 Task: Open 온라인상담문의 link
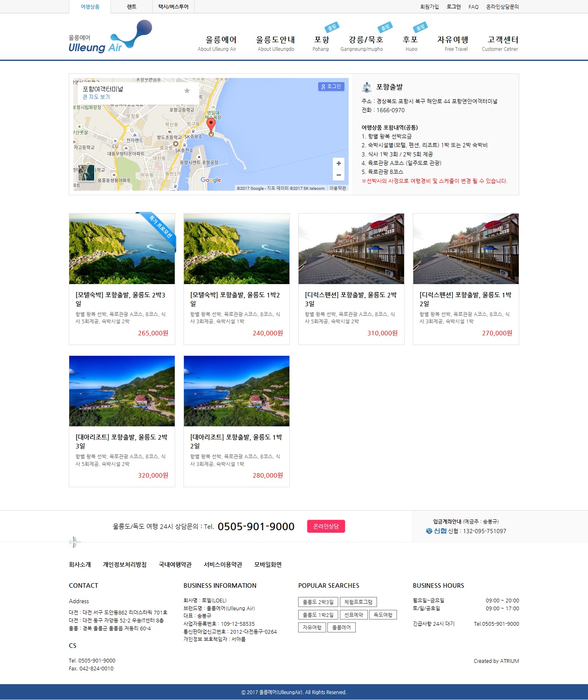503,7
